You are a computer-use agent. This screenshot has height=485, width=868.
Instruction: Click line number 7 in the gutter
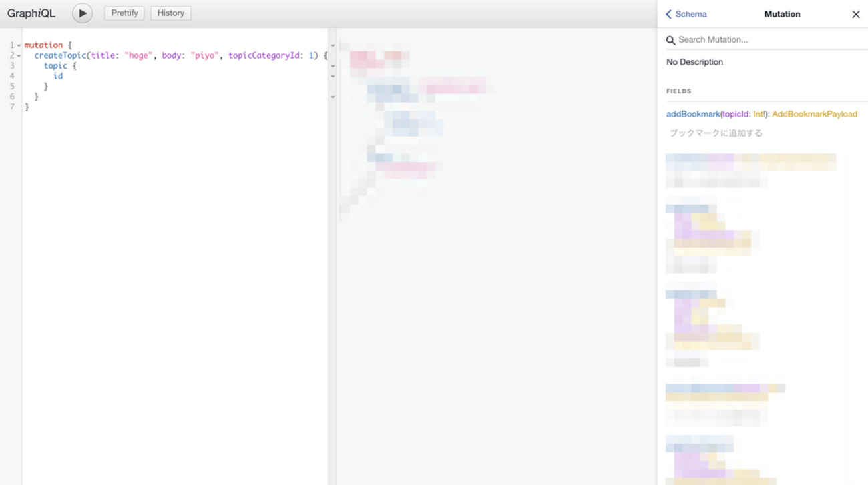12,107
